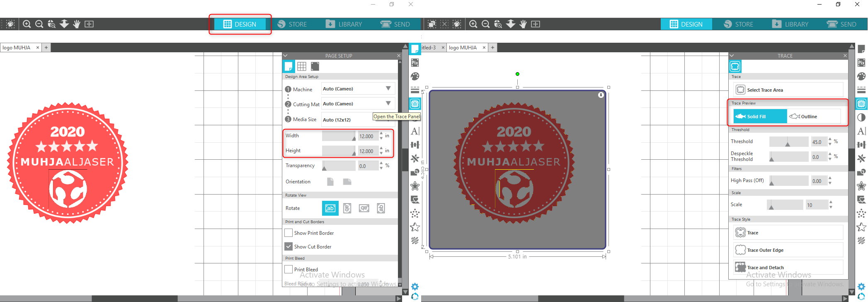Open the STORE tab in the Page Setup window
Image resolution: width=868 pixels, height=302 pixels.
point(292,24)
